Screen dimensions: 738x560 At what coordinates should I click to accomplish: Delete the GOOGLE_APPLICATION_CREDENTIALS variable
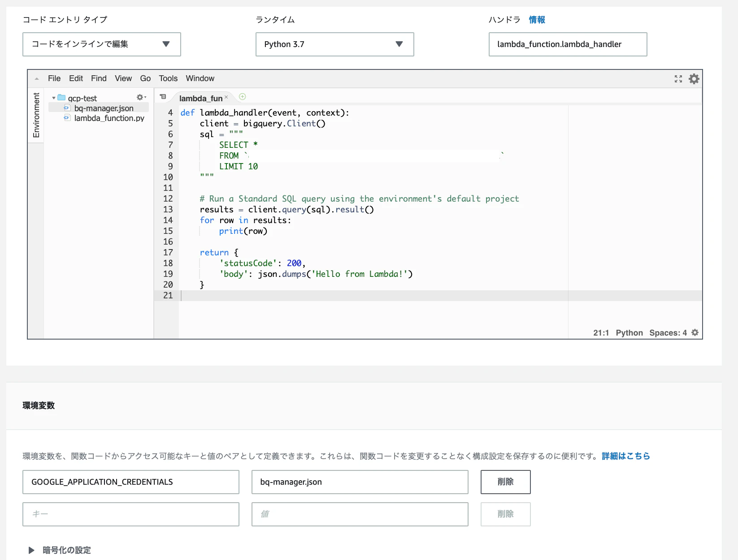(506, 482)
